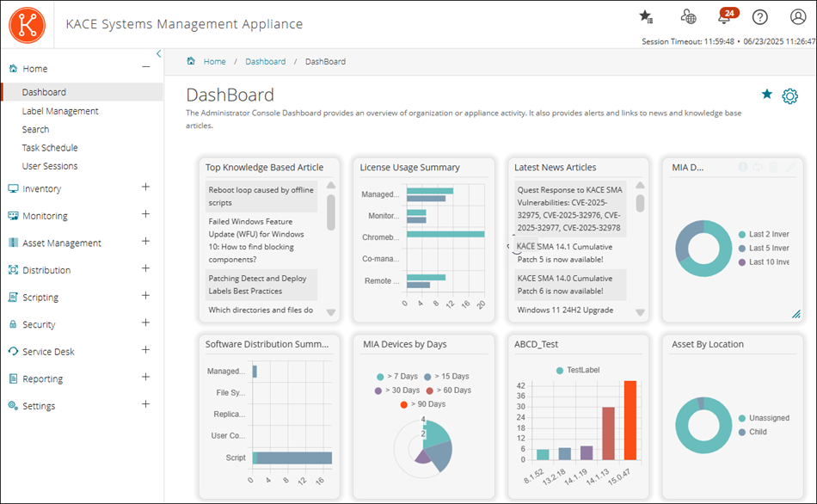Delete the MIA D widget via trash icon

773,167
